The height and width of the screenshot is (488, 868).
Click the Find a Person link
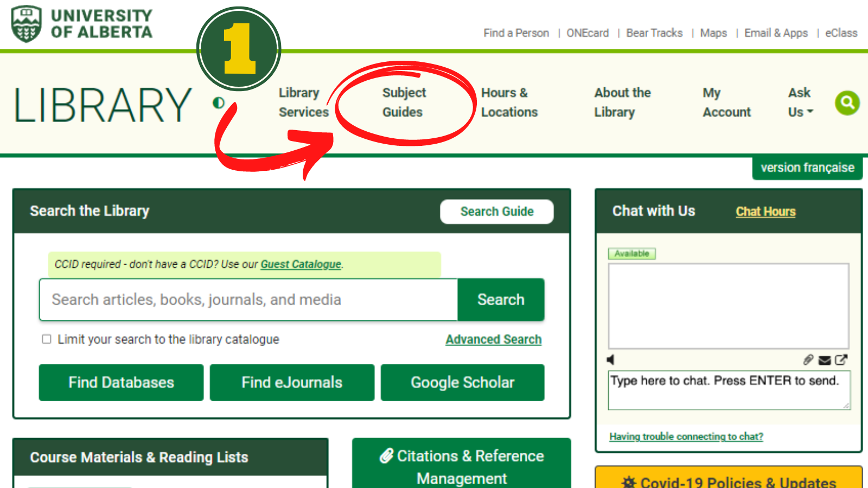(x=516, y=33)
